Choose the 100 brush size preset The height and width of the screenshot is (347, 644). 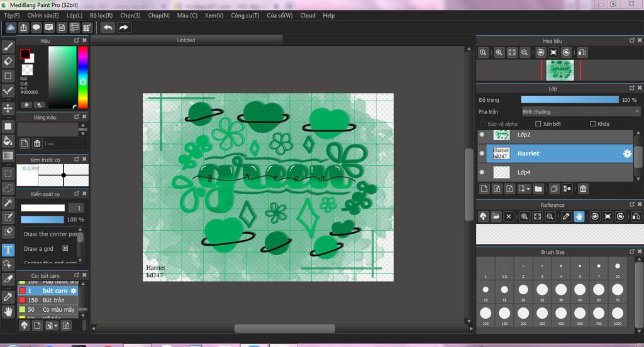tap(486, 315)
